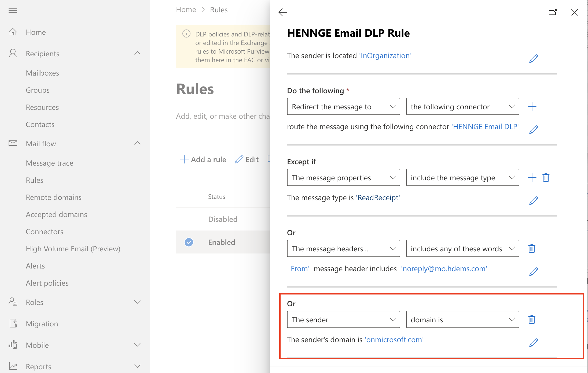This screenshot has width=588, height=373.
Task: Open the 'includes any of these words' dropdown
Action: click(462, 248)
